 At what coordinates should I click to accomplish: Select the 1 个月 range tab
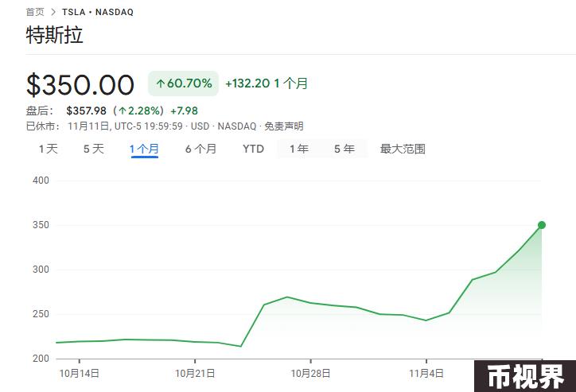pyautogui.click(x=144, y=149)
